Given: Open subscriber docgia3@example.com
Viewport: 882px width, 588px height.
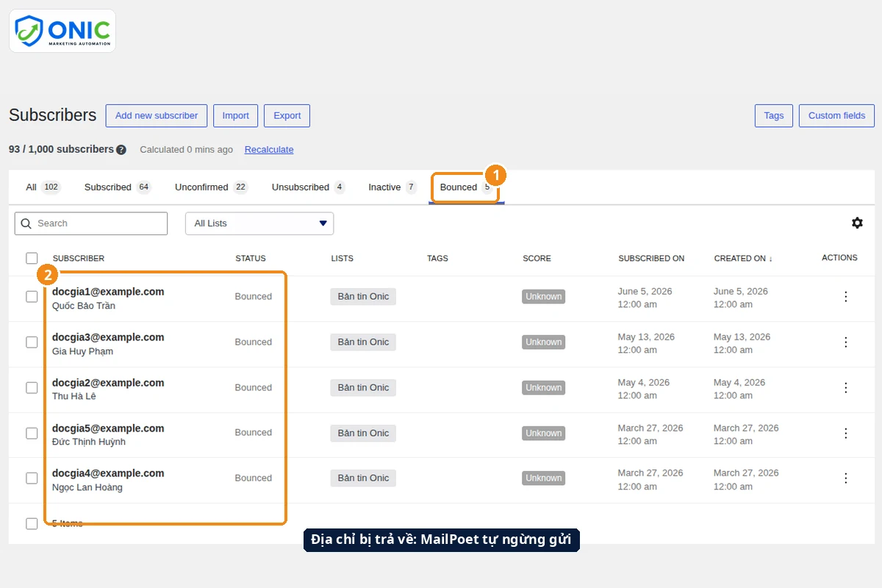Looking at the screenshot, I should 108,337.
